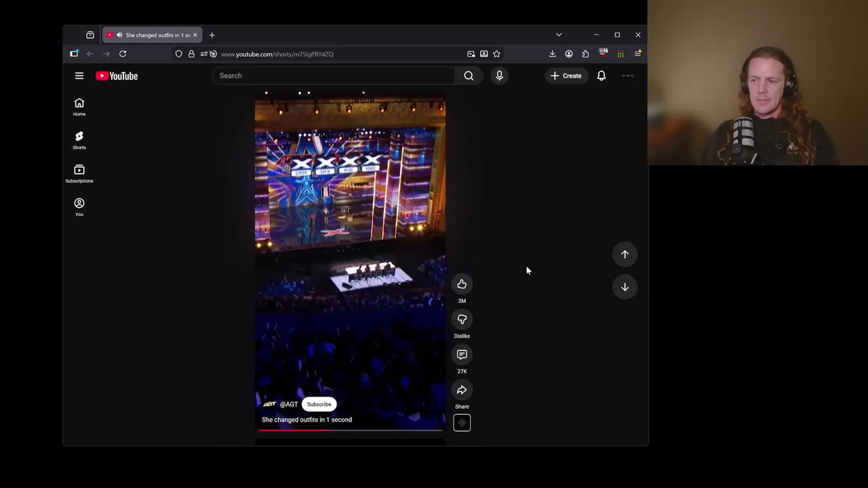Open the list all tabs dropdown
This screenshot has height=488, width=868.
tap(559, 35)
